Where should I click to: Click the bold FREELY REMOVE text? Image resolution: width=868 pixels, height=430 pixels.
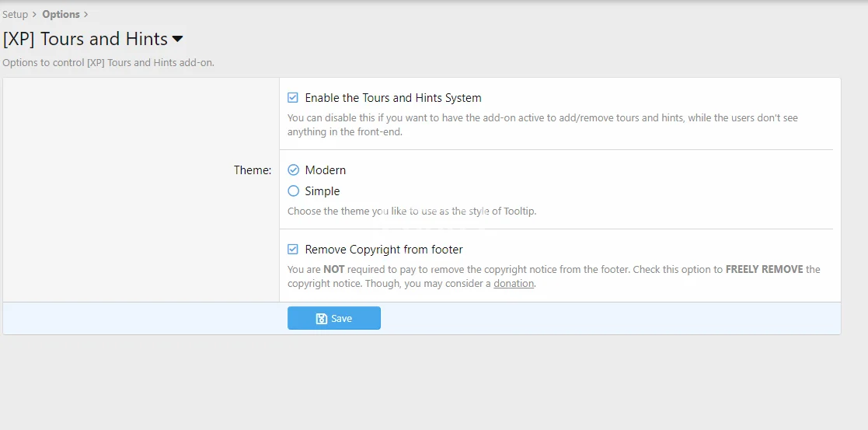764,270
